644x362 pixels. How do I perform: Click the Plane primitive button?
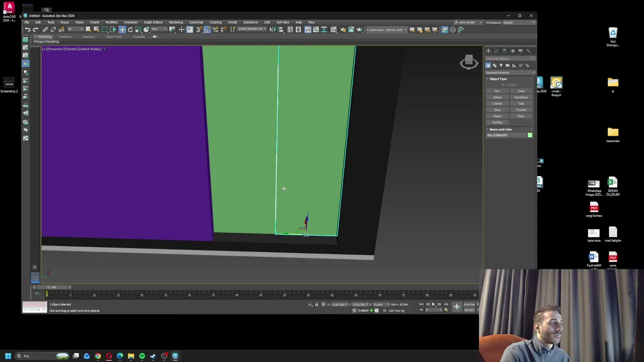(521, 116)
